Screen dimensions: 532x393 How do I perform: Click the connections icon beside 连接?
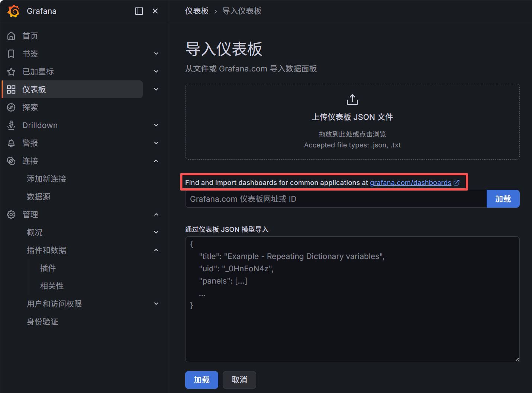coord(11,161)
